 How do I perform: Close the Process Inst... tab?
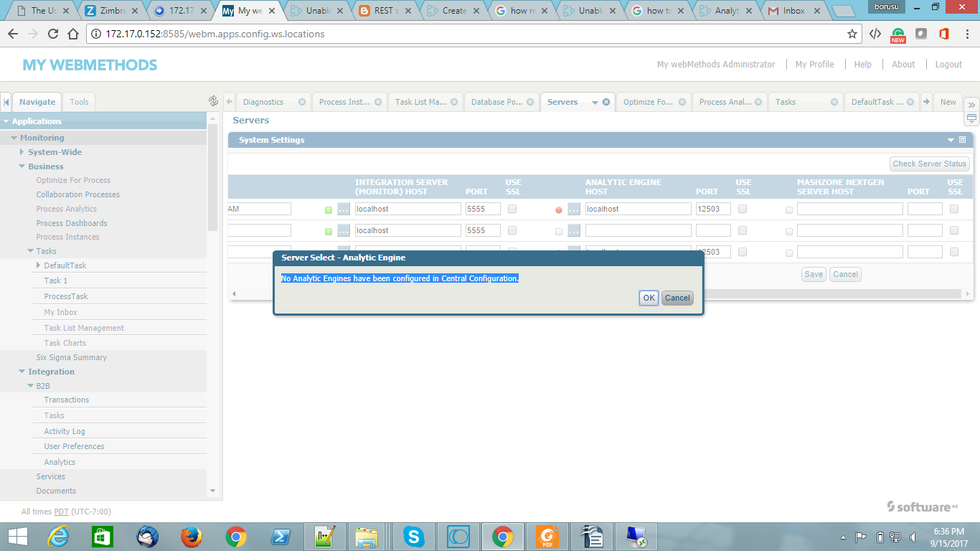click(x=378, y=102)
